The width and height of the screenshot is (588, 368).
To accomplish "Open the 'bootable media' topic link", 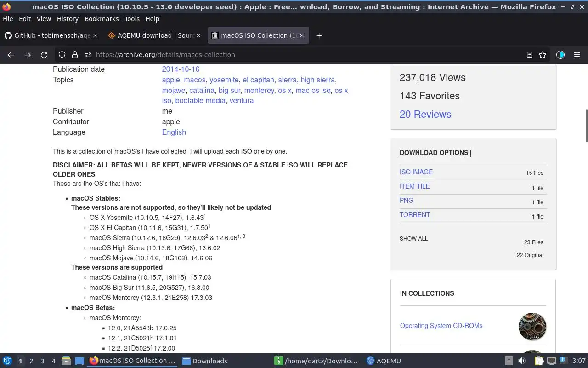I will (200, 100).
